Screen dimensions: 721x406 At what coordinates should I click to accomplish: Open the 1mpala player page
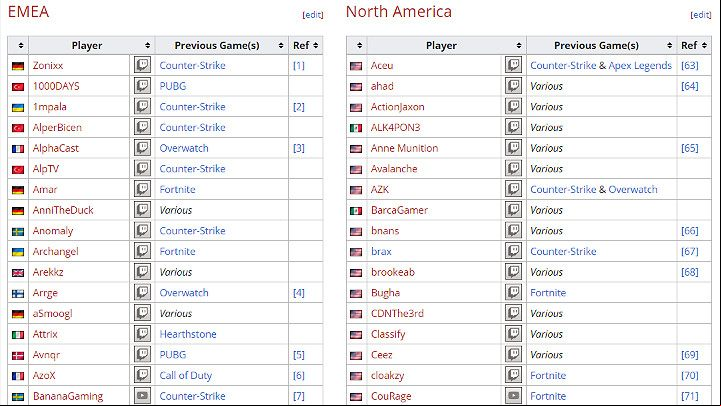point(50,107)
